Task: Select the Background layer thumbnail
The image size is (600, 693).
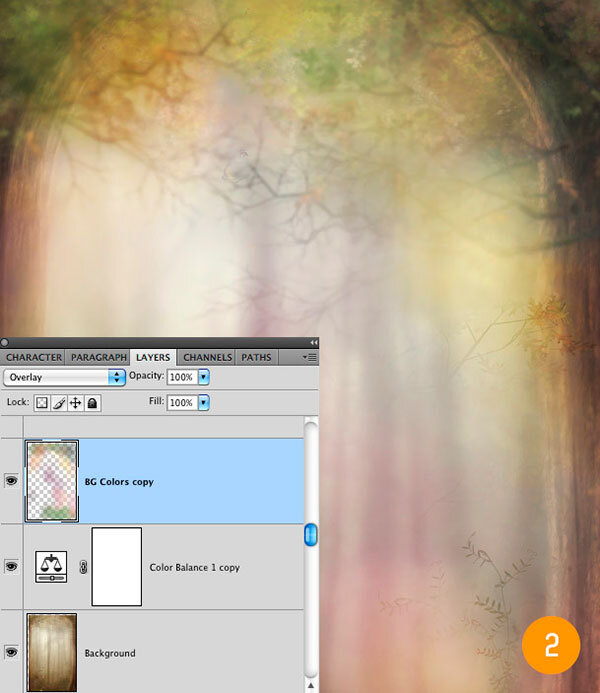Action: point(52,652)
